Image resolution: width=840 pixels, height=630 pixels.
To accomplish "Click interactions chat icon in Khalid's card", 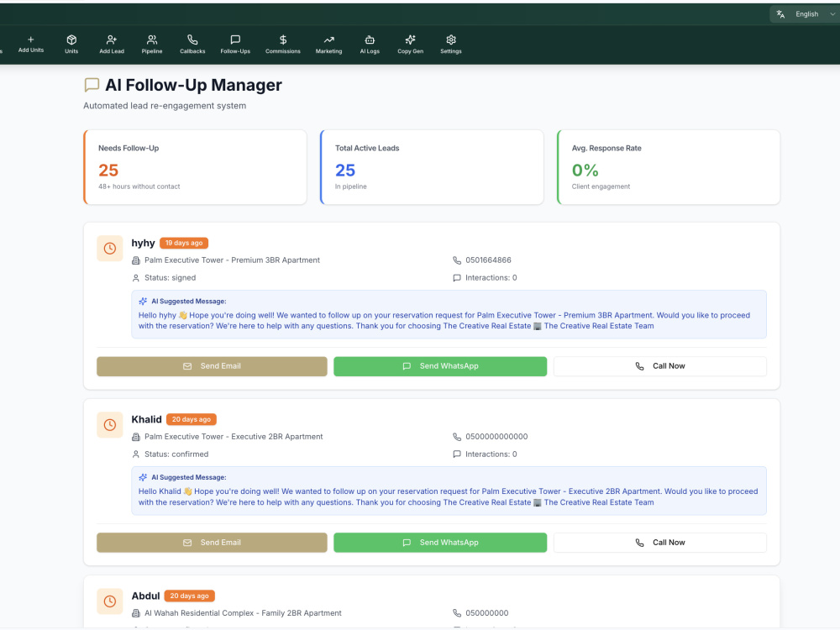I will (457, 454).
